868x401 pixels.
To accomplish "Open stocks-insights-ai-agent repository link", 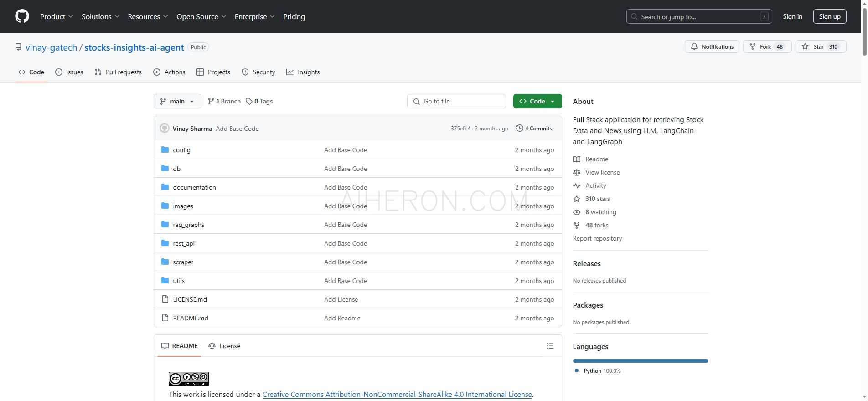I will click(134, 47).
